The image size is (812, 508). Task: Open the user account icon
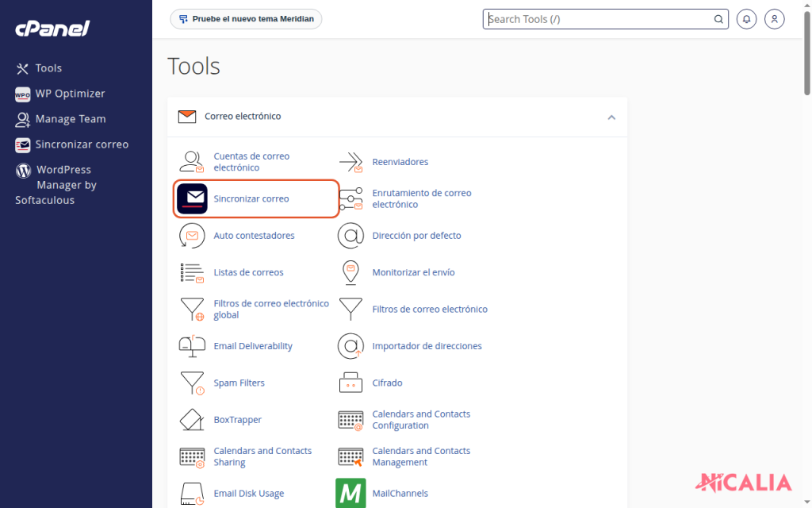[x=774, y=19]
